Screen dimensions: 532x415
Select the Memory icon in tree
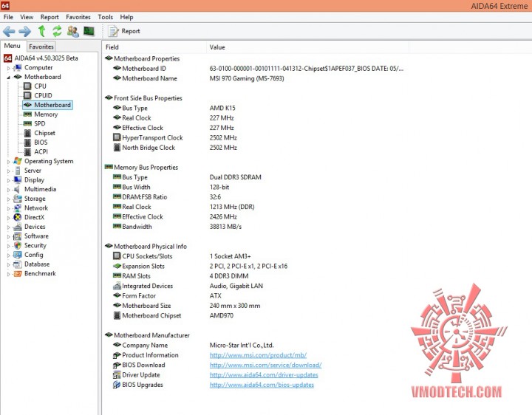[x=27, y=114]
